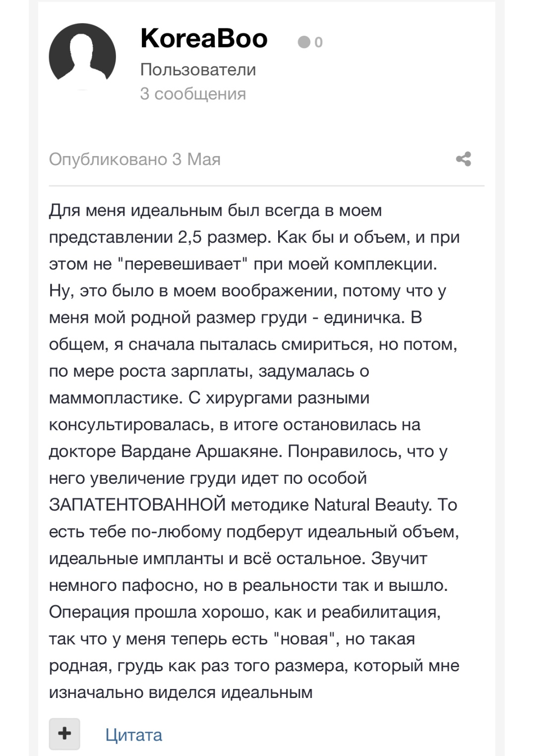Share this post using the share icon

pos(464,159)
